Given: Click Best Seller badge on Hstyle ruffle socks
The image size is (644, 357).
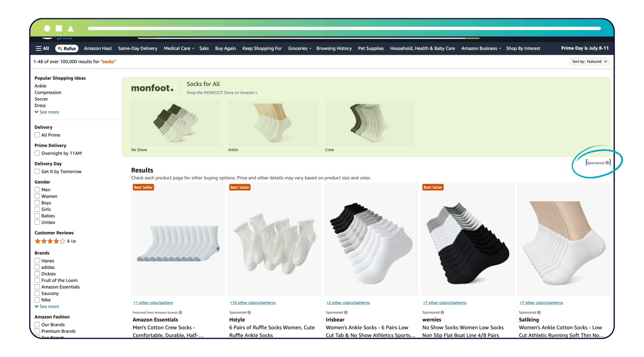Looking at the screenshot, I should tap(240, 187).
